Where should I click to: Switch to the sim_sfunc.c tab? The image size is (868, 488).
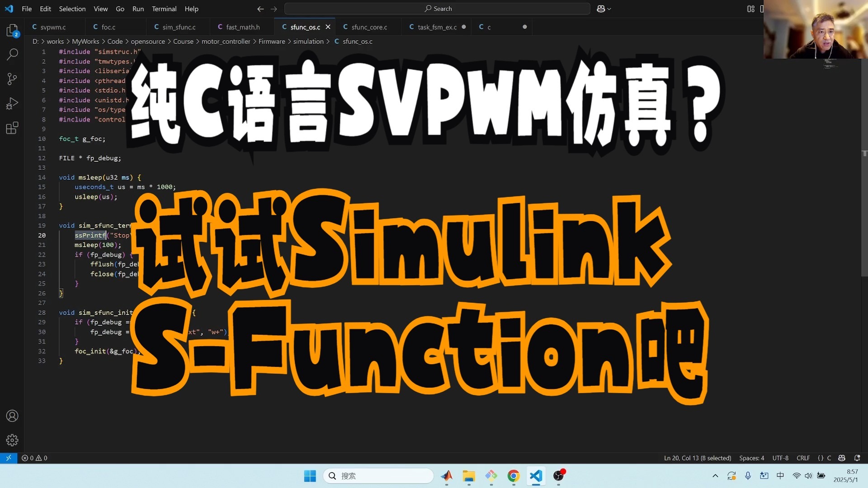pyautogui.click(x=179, y=27)
